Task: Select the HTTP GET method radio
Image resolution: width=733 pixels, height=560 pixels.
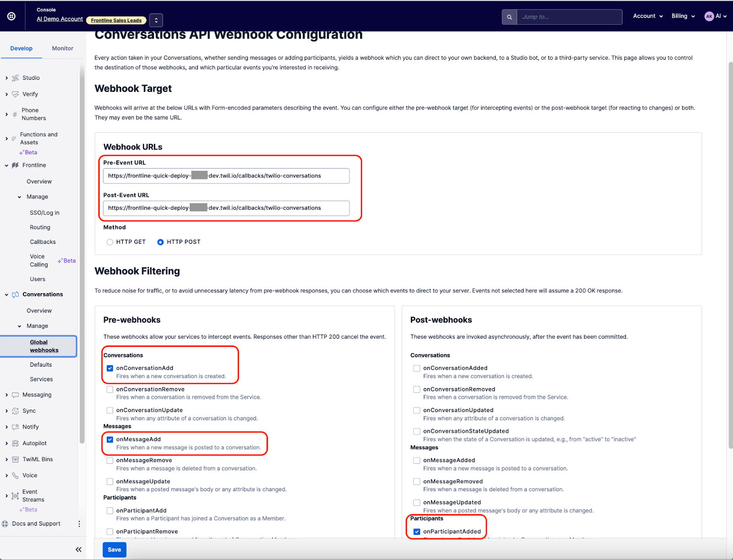Action: pos(110,242)
